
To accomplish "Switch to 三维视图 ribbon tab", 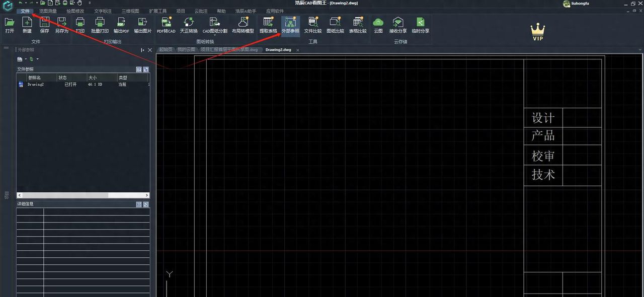I will pos(130,11).
